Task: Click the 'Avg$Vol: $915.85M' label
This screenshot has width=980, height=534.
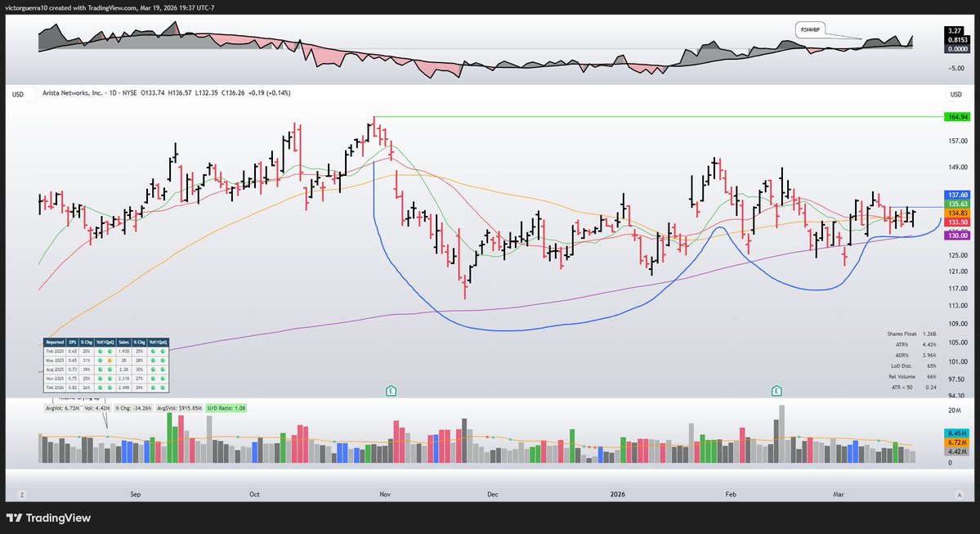Action: click(179, 408)
